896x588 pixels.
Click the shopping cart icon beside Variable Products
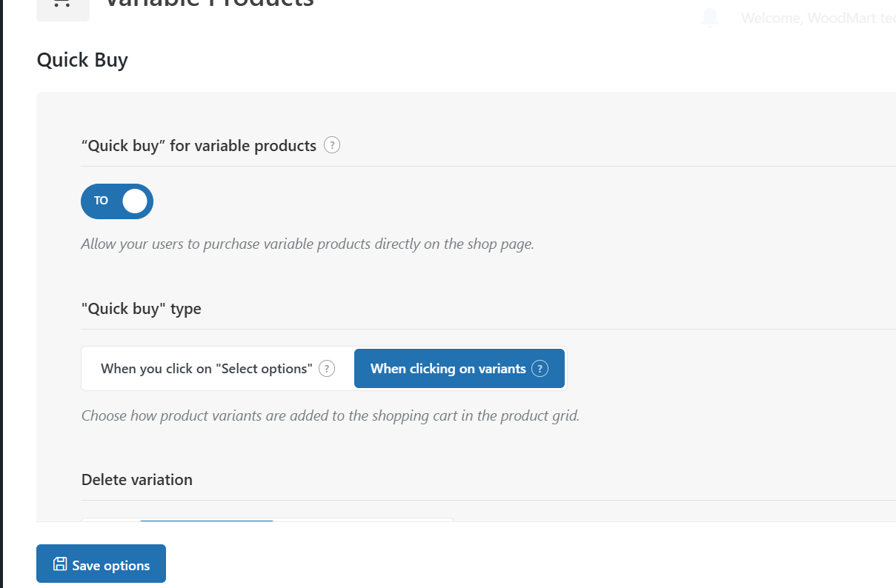click(x=62, y=4)
